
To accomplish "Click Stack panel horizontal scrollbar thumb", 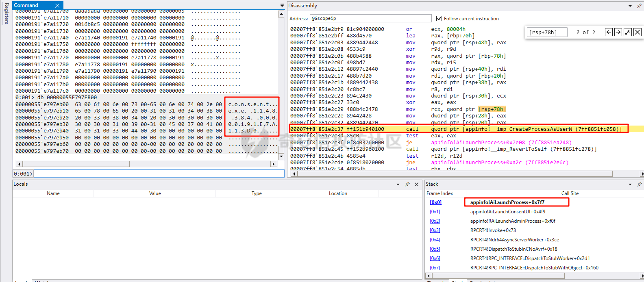I will coord(498,275).
